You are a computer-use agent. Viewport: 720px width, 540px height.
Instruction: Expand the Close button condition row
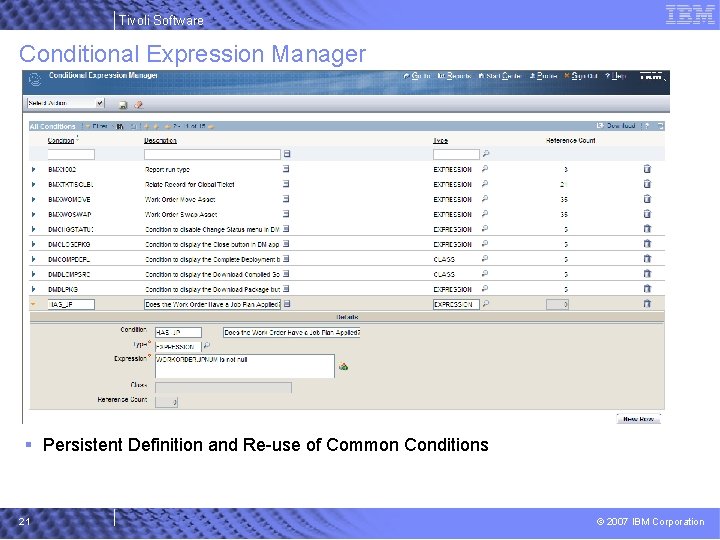coord(34,244)
